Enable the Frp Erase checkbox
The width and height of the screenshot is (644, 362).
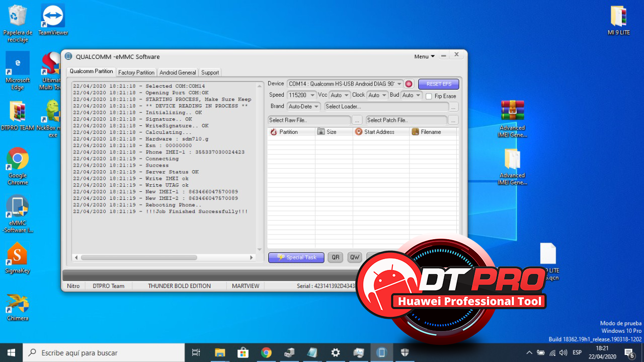[429, 96]
